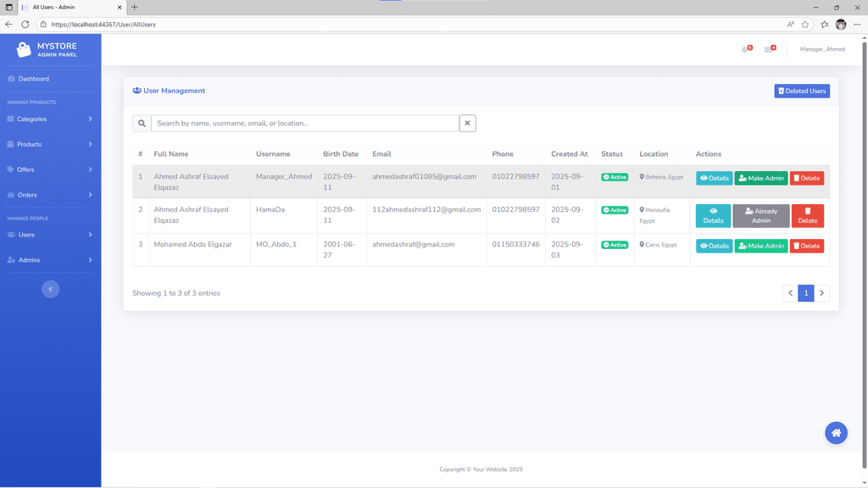Click the floating home icon button

click(x=836, y=433)
